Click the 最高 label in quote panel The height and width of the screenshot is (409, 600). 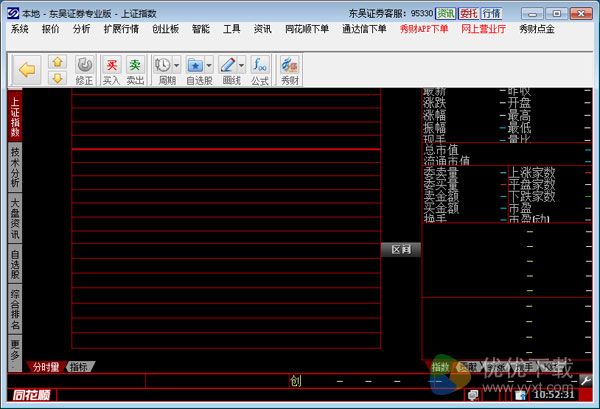pyautogui.click(x=519, y=115)
